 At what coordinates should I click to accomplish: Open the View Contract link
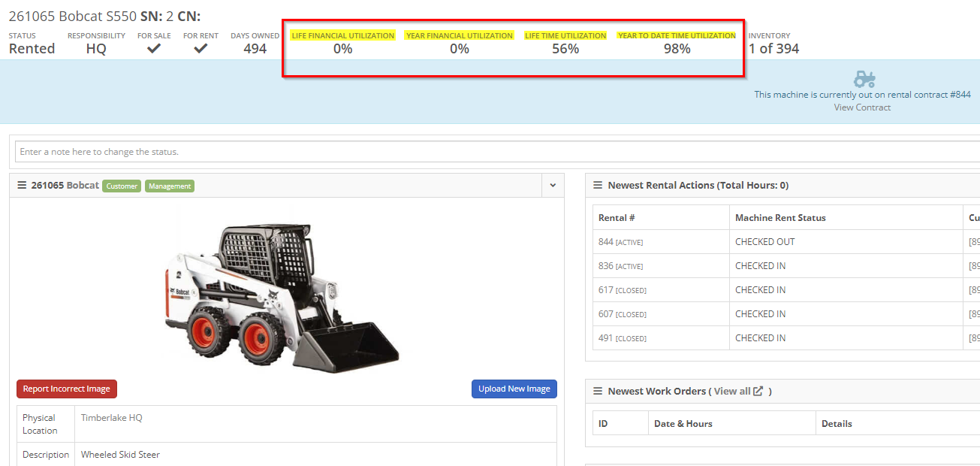click(862, 107)
